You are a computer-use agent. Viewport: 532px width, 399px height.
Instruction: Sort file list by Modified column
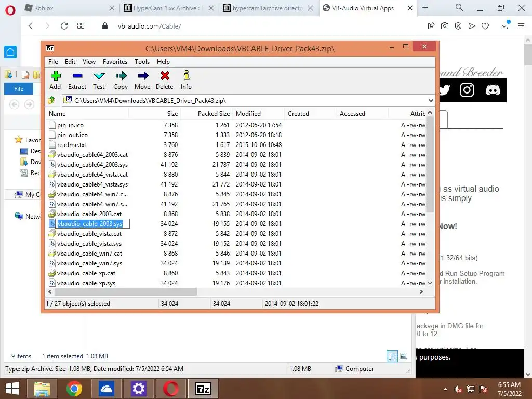coord(259,114)
